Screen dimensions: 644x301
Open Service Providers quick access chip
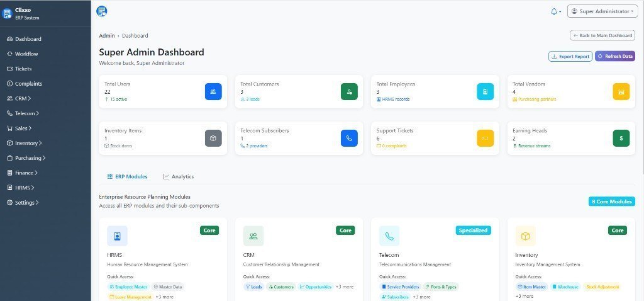pos(401,287)
